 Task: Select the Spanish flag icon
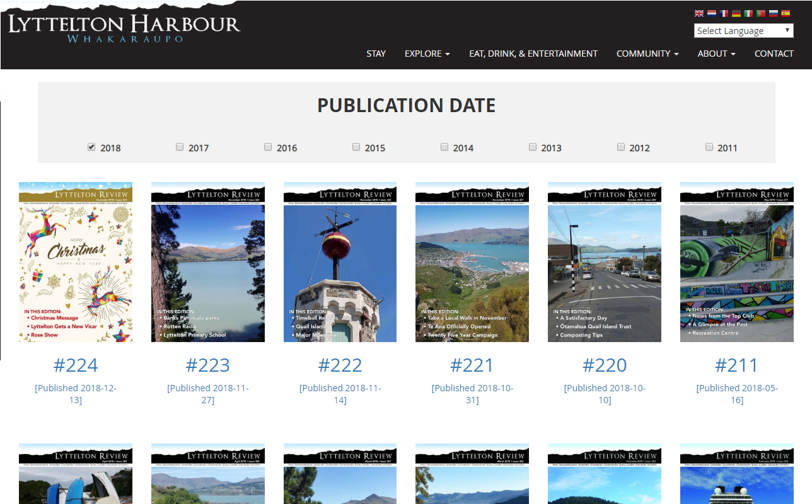click(786, 13)
